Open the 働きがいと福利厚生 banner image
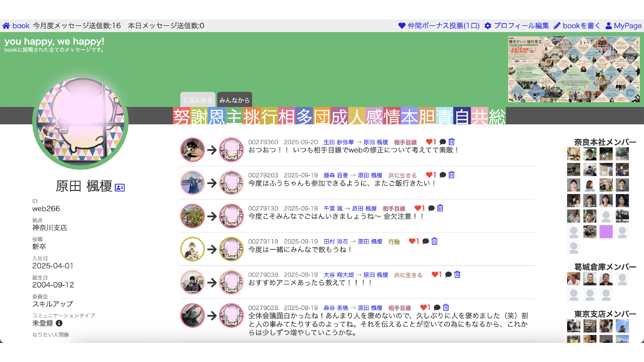Screen dimensions: 644x362 (x=574, y=69)
